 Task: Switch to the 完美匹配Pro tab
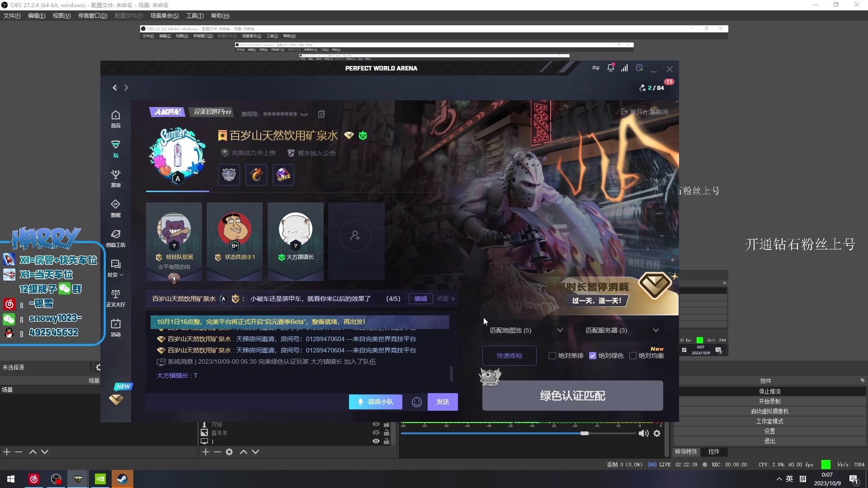212,112
